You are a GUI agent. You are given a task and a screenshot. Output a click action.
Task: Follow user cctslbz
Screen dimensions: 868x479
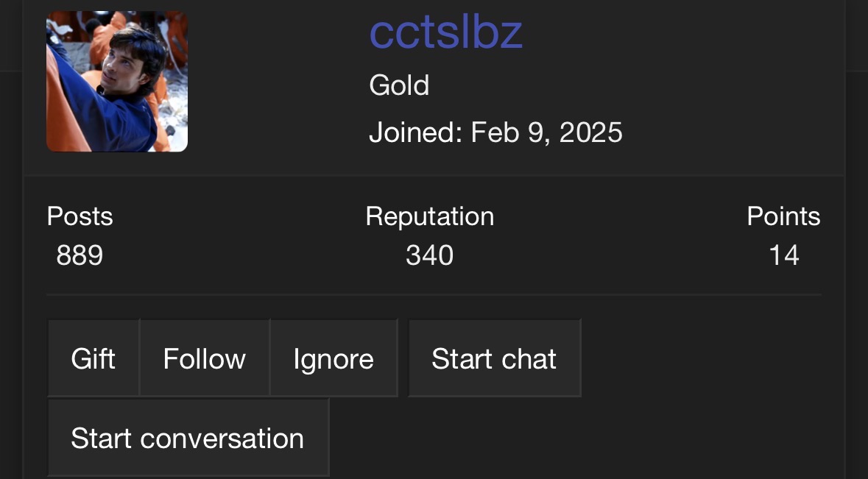pos(205,358)
